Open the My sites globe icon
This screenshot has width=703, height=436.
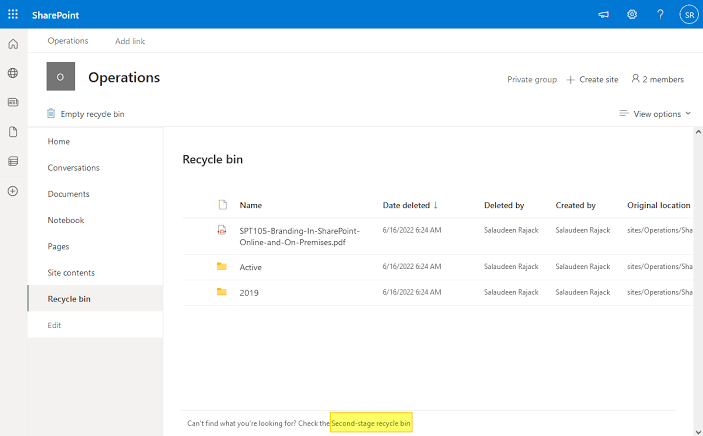click(13, 73)
